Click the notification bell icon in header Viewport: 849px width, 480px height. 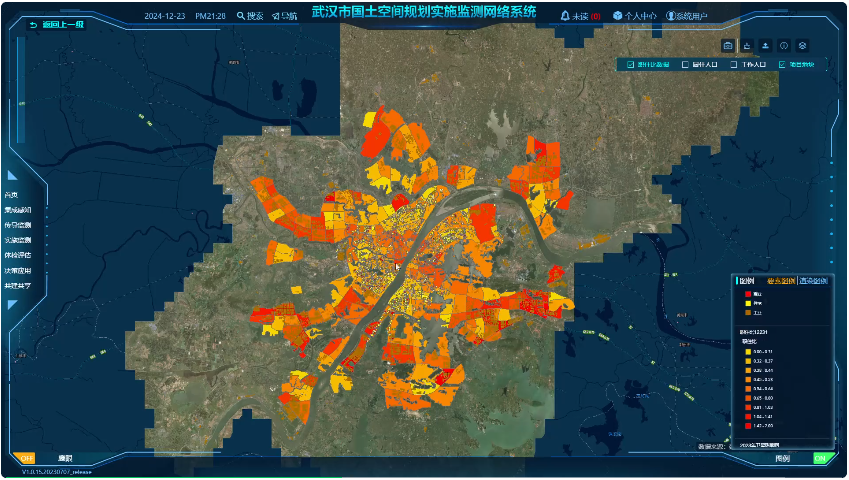[x=565, y=16]
